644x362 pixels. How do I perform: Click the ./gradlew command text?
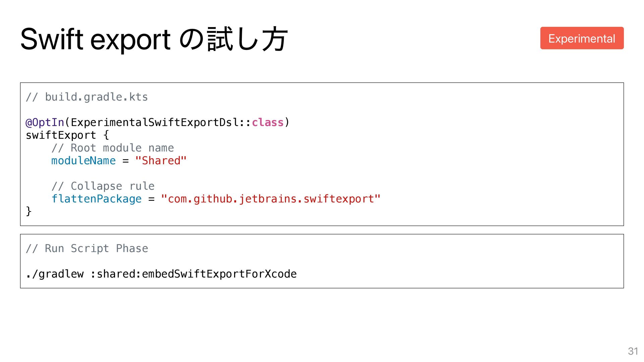pos(55,274)
